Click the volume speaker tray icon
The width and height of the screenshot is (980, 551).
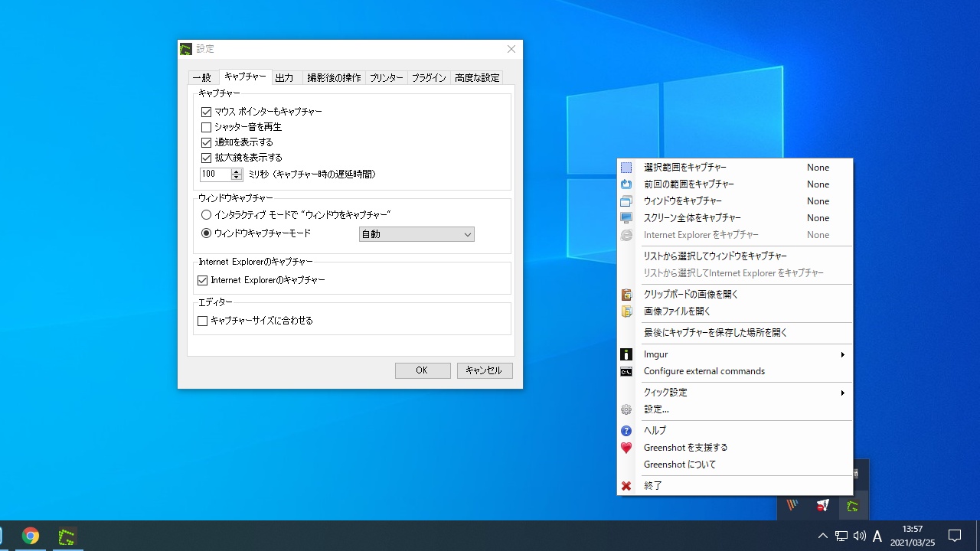tap(859, 536)
